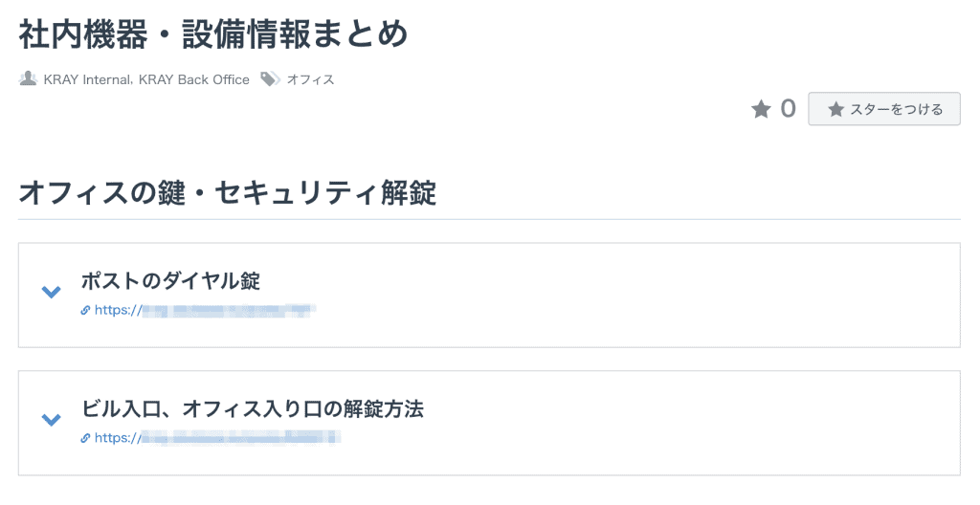Screen dimensions: 980x505
Task: Click the tag icon beside オフィス
Action: tap(270, 78)
